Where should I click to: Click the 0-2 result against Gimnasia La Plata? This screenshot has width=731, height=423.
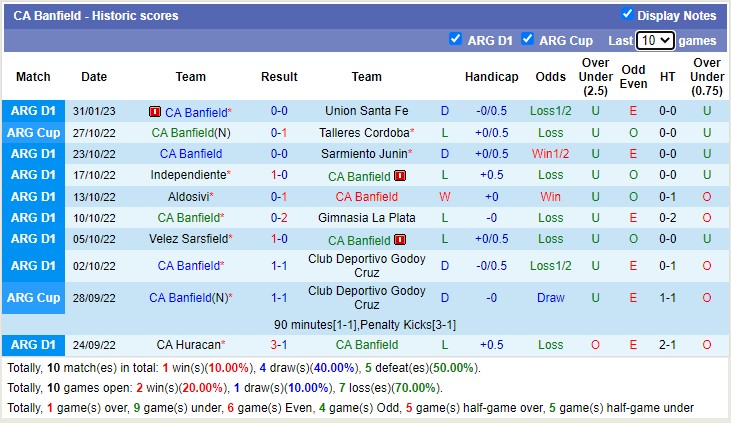tap(279, 218)
